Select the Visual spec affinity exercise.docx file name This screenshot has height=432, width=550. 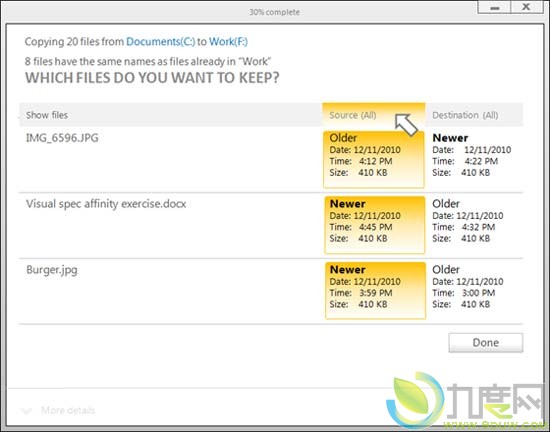coord(106,204)
